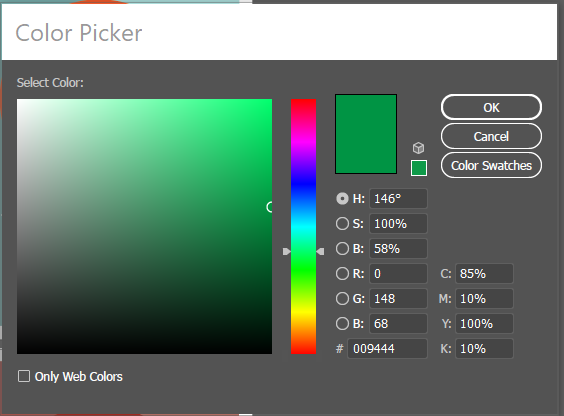Open Color Swatches
This screenshot has width=564, height=416.
(x=491, y=165)
